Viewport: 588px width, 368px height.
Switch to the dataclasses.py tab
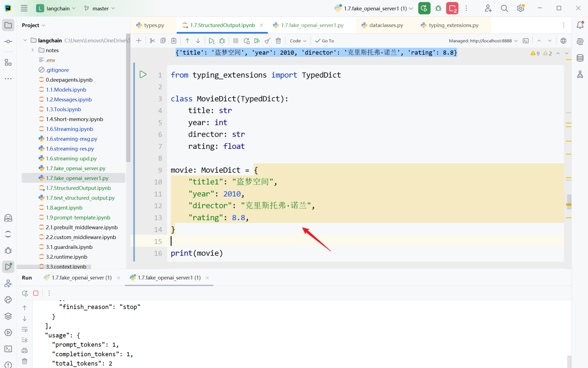coord(382,25)
